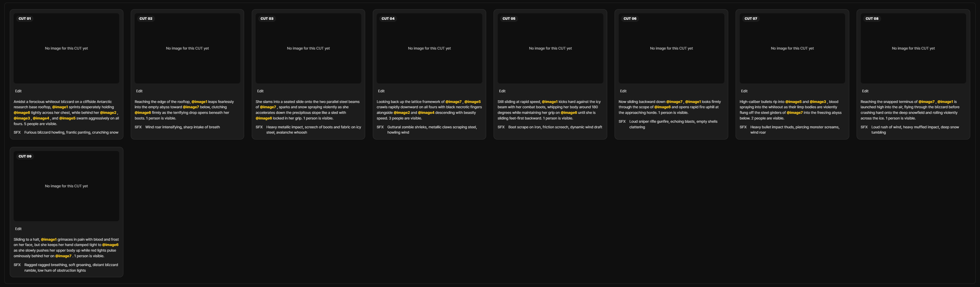Viewport: 980px width, 287px height.
Task: Click SFX line starting "Loud sniper rifle gunfire"
Action: pos(673,124)
